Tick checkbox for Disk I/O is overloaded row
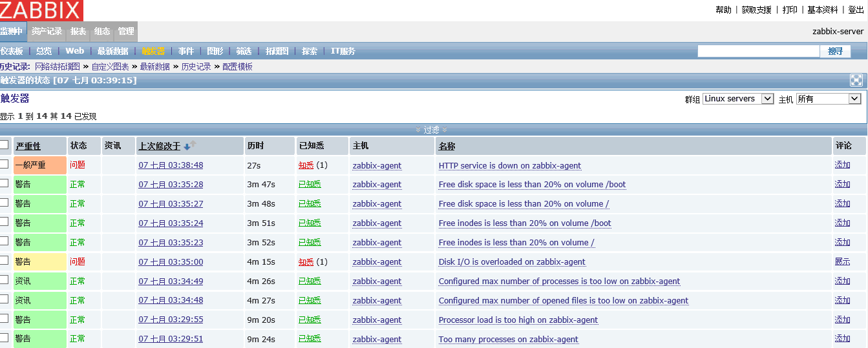 [5, 261]
